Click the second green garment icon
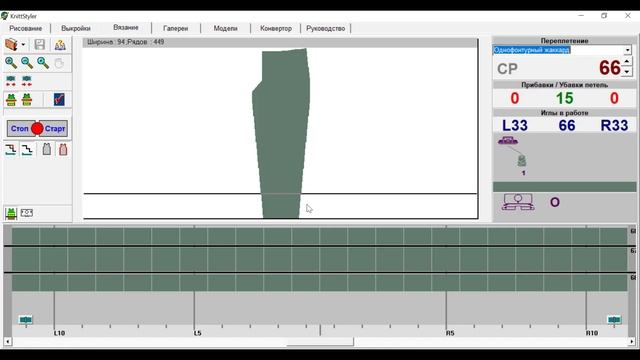The image size is (640, 360). (27, 100)
